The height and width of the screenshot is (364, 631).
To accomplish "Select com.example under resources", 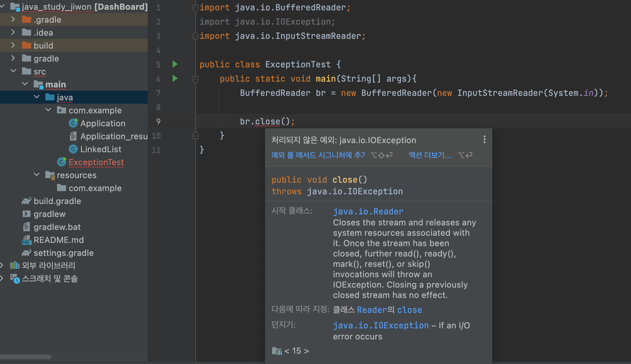I will tap(95, 188).
